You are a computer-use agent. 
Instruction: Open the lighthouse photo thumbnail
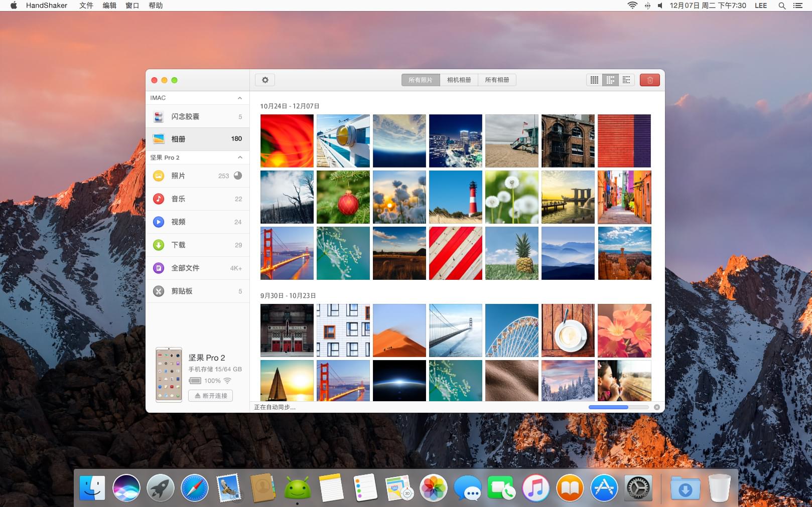(456, 197)
